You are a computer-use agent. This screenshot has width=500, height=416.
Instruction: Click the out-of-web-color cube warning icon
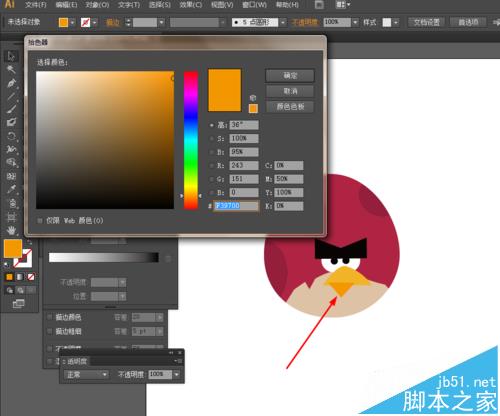point(253,98)
